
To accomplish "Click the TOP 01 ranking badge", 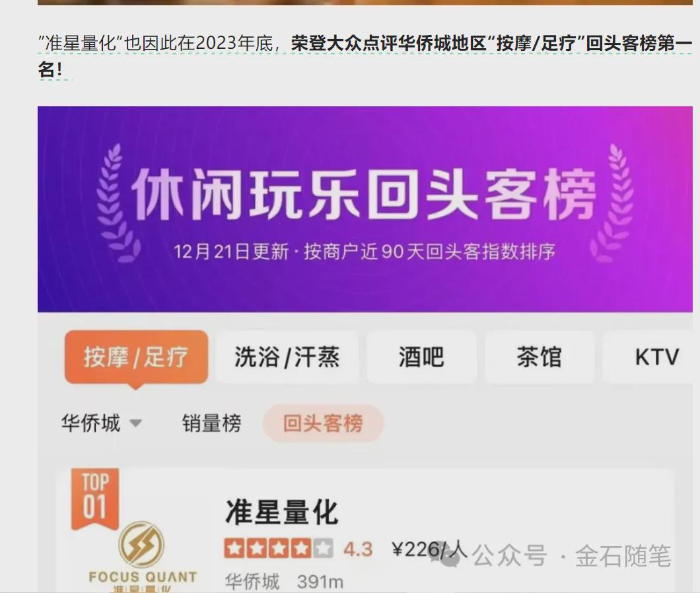I will [94, 499].
